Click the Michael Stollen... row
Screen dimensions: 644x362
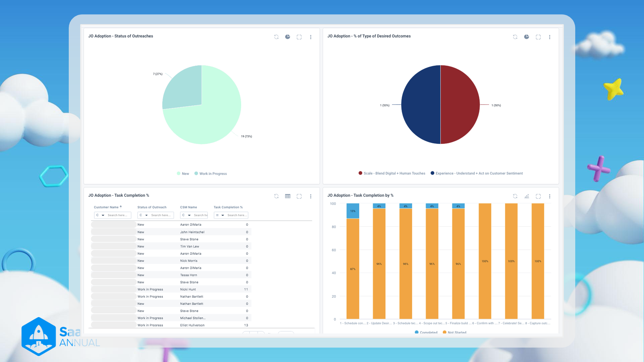coord(171,318)
